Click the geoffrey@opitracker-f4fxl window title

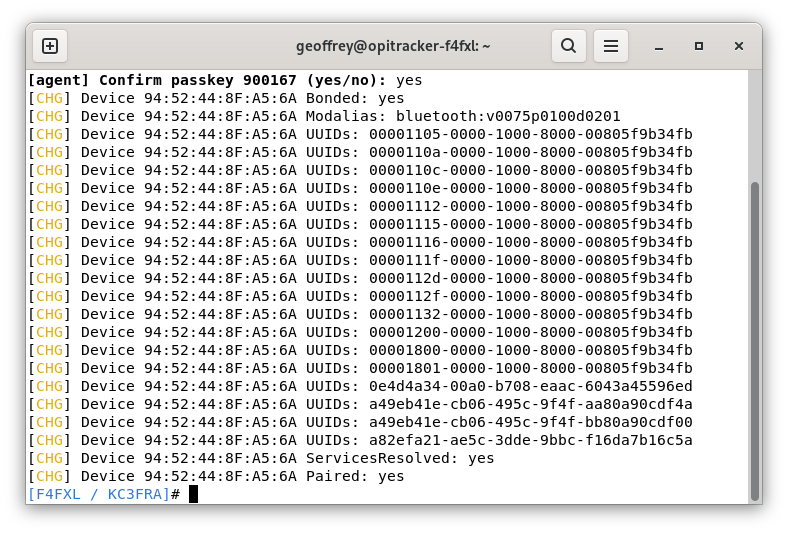coord(393,46)
